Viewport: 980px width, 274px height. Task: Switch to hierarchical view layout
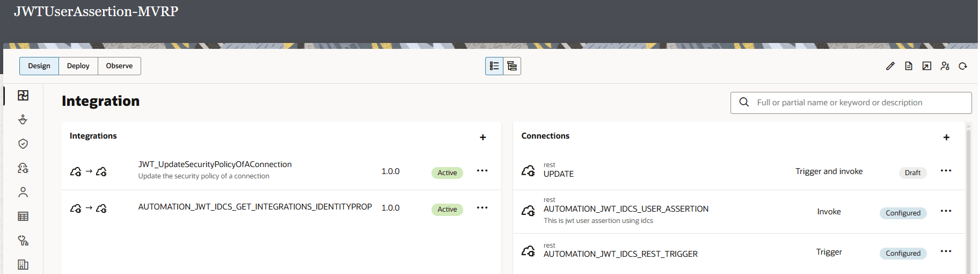[512, 66]
